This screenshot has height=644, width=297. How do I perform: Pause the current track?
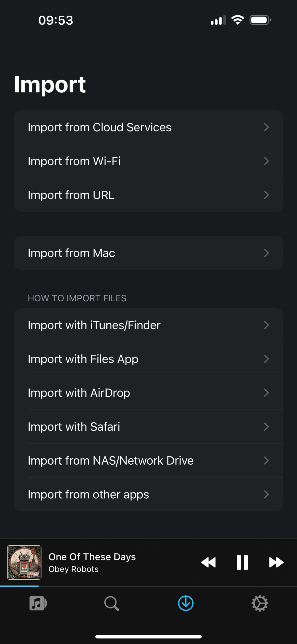coord(242,562)
